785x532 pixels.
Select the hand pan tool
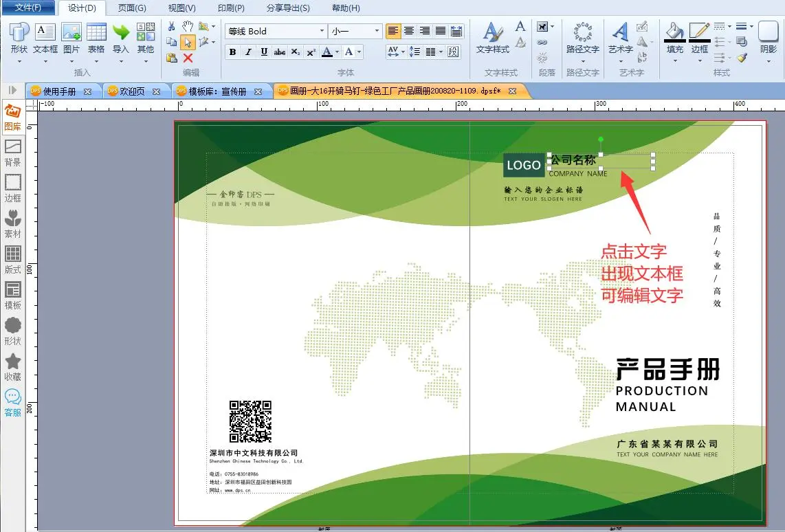[188, 27]
